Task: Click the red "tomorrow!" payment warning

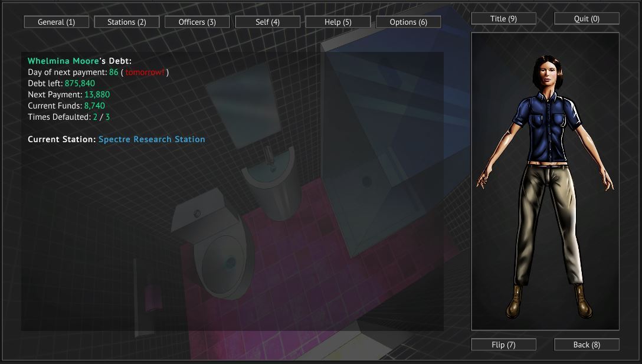Action: click(145, 72)
